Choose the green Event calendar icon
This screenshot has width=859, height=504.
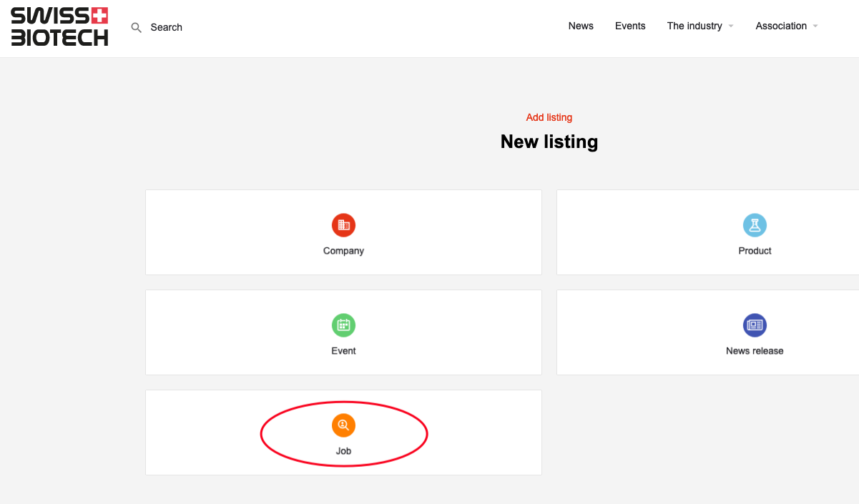pyautogui.click(x=343, y=325)
